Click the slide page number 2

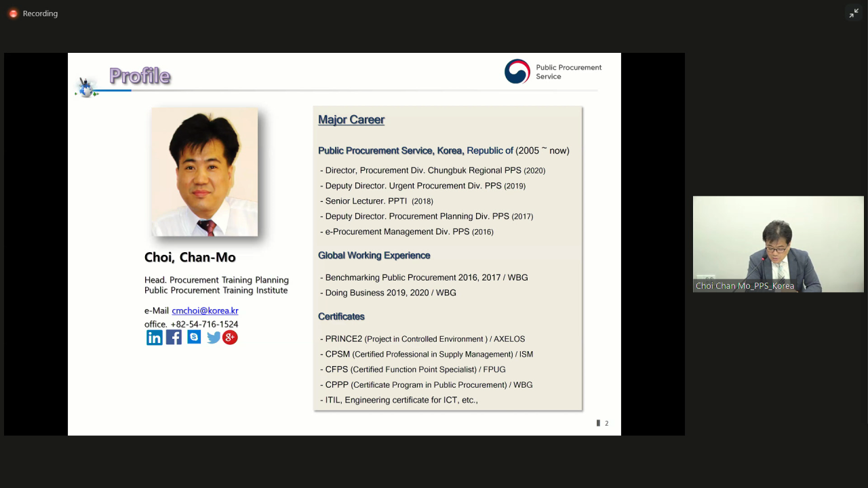pos(606,423)
